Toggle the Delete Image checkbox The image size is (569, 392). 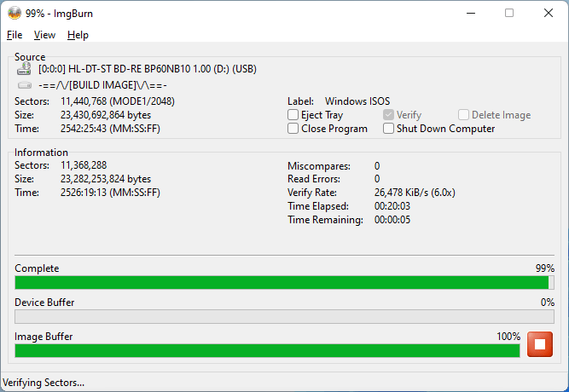[463, 114]
